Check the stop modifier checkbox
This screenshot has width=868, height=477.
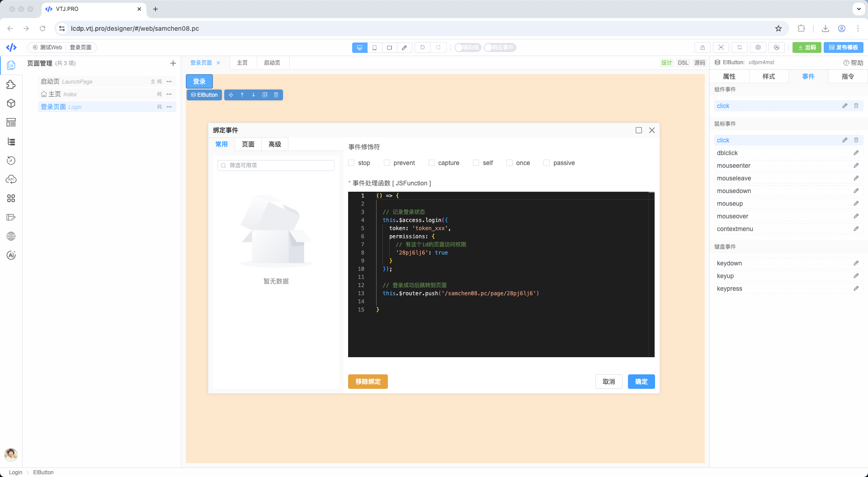click(351, 163)
